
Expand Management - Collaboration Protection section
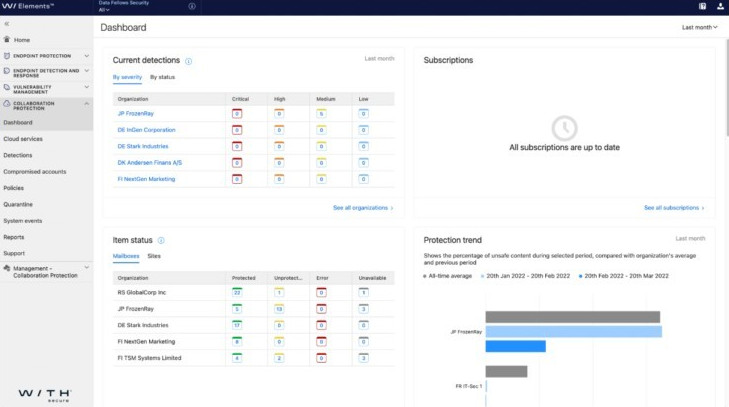point(86,268)
